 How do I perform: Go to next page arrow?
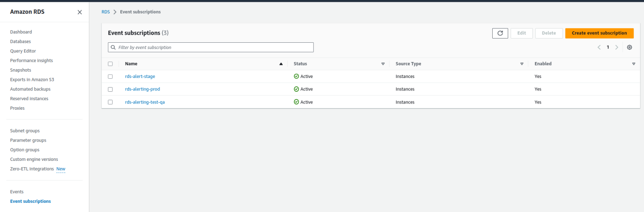tap(616, 47)
